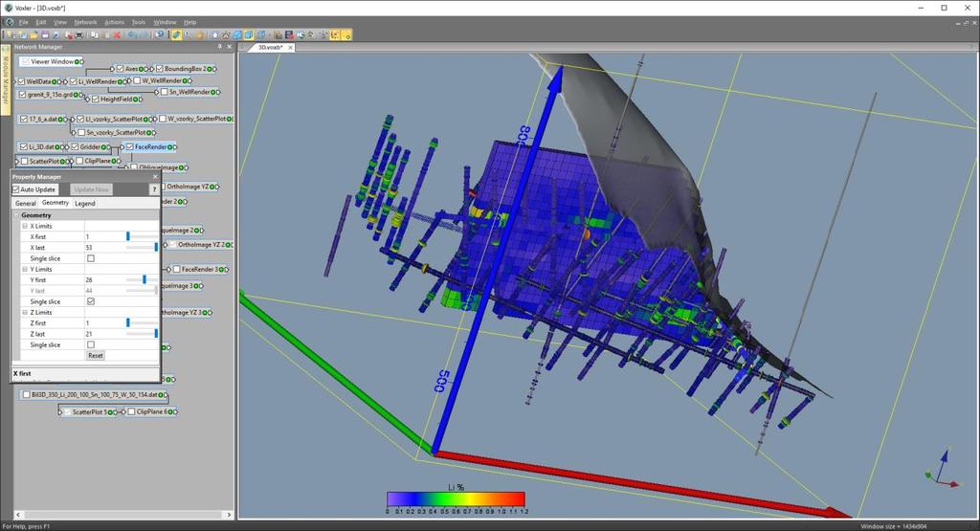980x531 pixels.
Task: Click the orientation axes triad in viewer
Action: (x=942, y=470)
